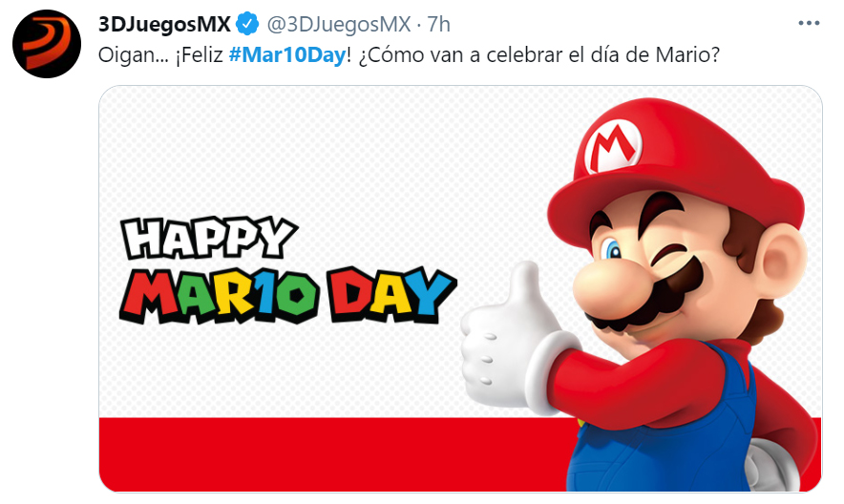844x504 pixels.
Task: Click the colorful DAY word in the image
Action: (x=392, y=294)
